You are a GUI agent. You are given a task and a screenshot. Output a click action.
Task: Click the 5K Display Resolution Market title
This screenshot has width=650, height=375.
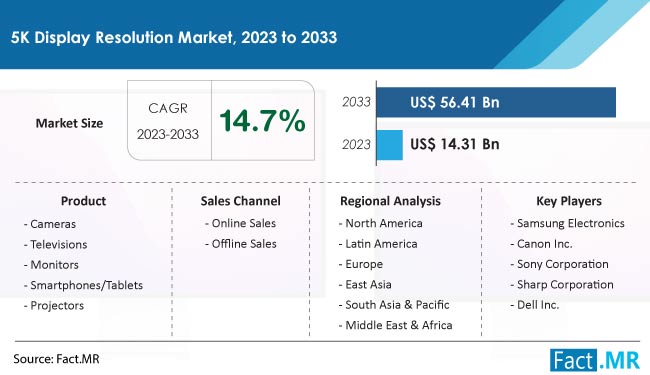point(174,37)
